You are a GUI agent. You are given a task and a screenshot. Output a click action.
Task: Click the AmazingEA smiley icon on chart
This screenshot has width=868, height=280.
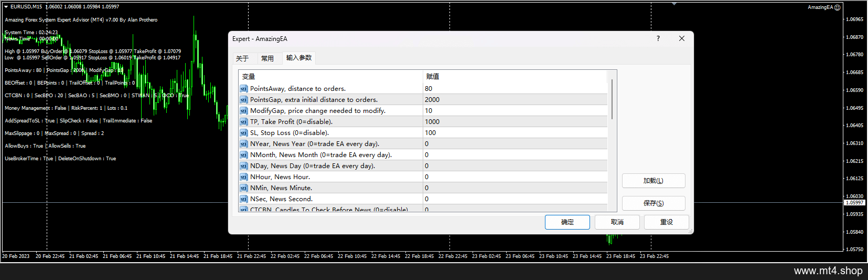(837, 7)
